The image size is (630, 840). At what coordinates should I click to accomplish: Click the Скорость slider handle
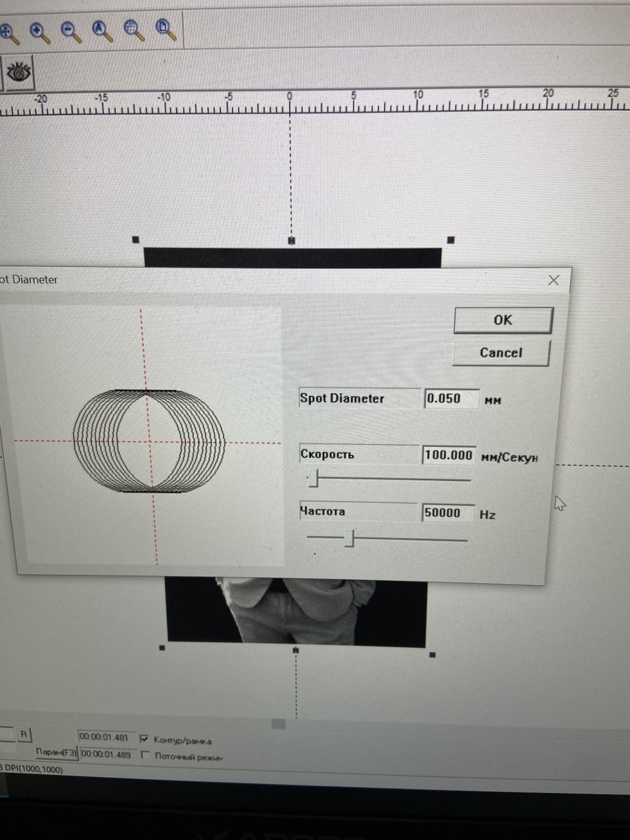tap(314, 479)
